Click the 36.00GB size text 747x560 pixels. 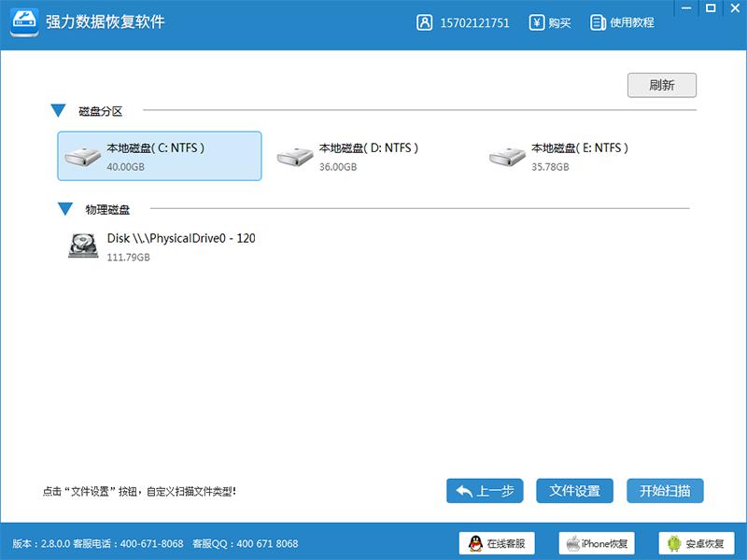(x=338, y=167)
